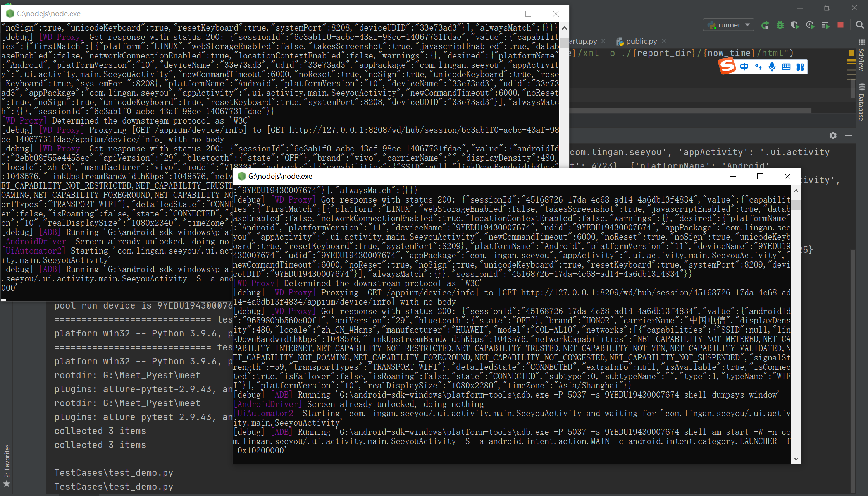Click the SciView grid icon in sidebar
The height and width of the screenshot is (496, 868).
coord(862,42)
